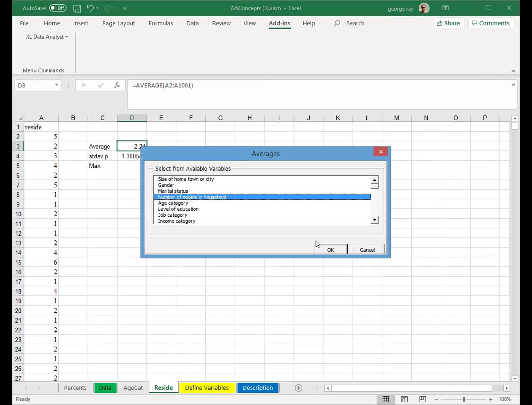
Task: Open the Review tab
Action: tap(221, 23)
